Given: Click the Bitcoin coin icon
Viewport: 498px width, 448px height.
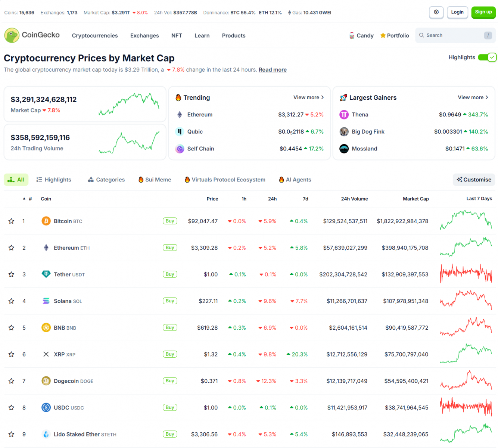Looking at the screenshot, I should (46, 221).
